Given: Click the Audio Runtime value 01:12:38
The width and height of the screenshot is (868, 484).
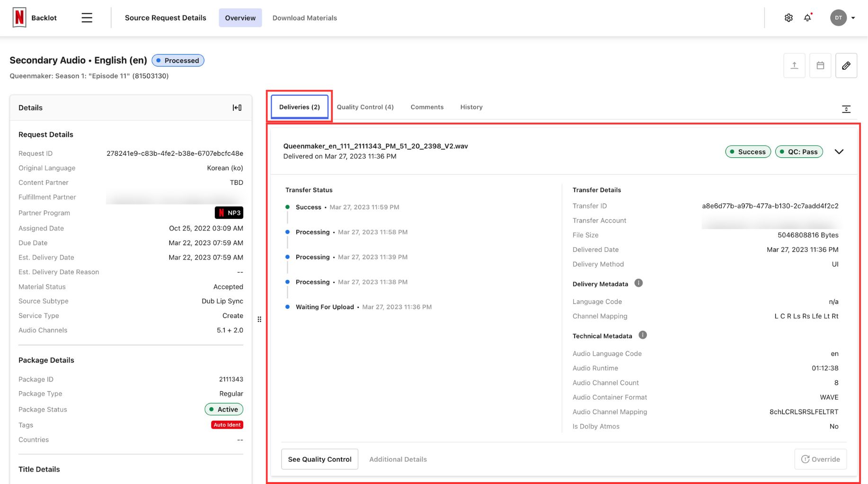Looking at the screenshot, I should (x=825, y=368).
